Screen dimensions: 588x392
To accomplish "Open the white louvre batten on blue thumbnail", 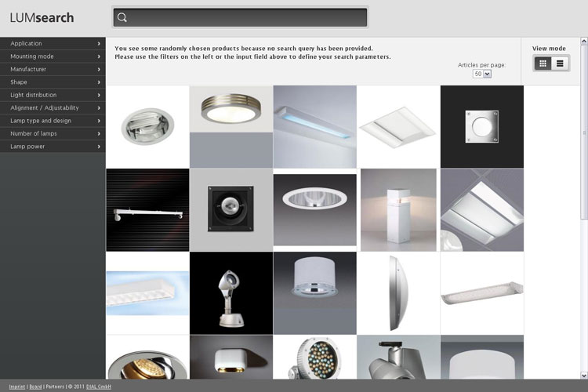I will (147, 293).
